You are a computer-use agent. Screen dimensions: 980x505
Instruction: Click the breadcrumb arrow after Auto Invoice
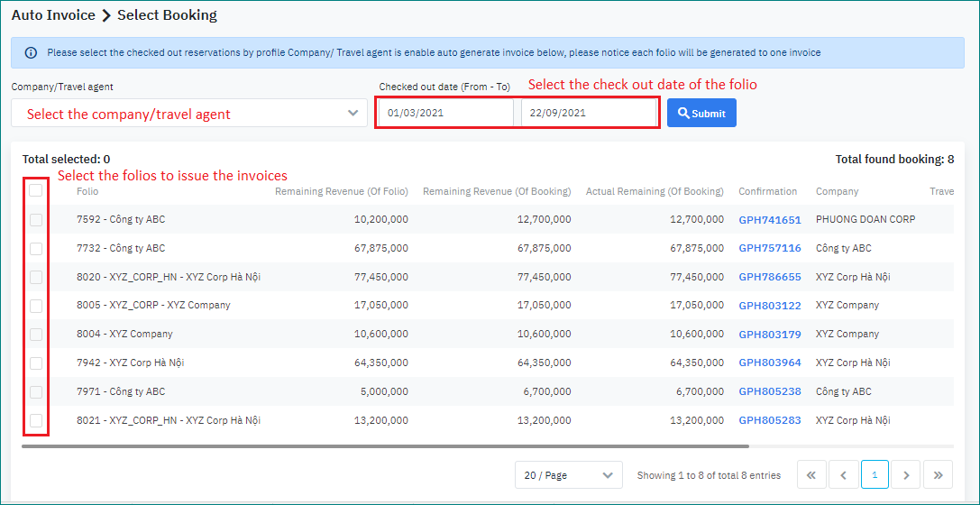pyautogui.click(x=105, y=15)
